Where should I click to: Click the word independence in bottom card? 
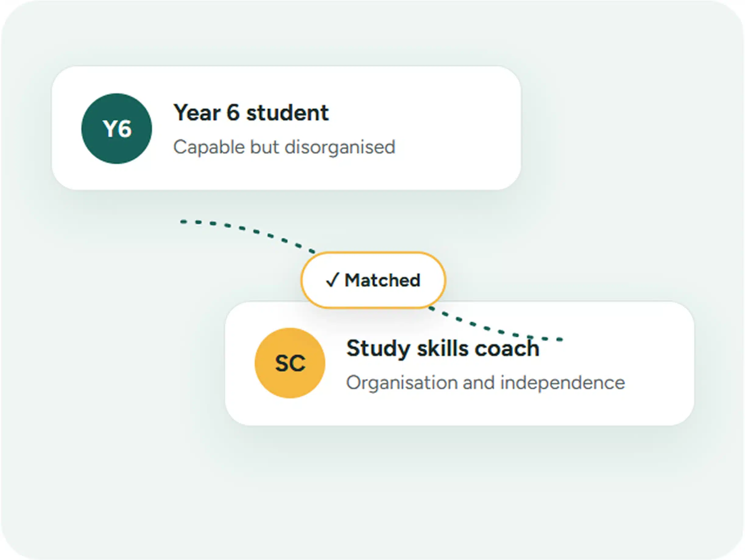point(563,383)
